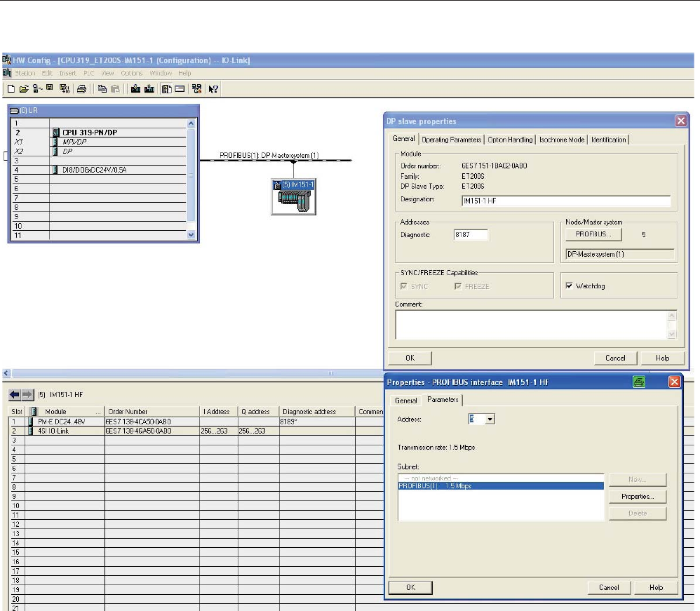Click the rack scroll-down arrow
This screenshot has height=611, width=700.
pyautogui.click(x=191, y=235)
